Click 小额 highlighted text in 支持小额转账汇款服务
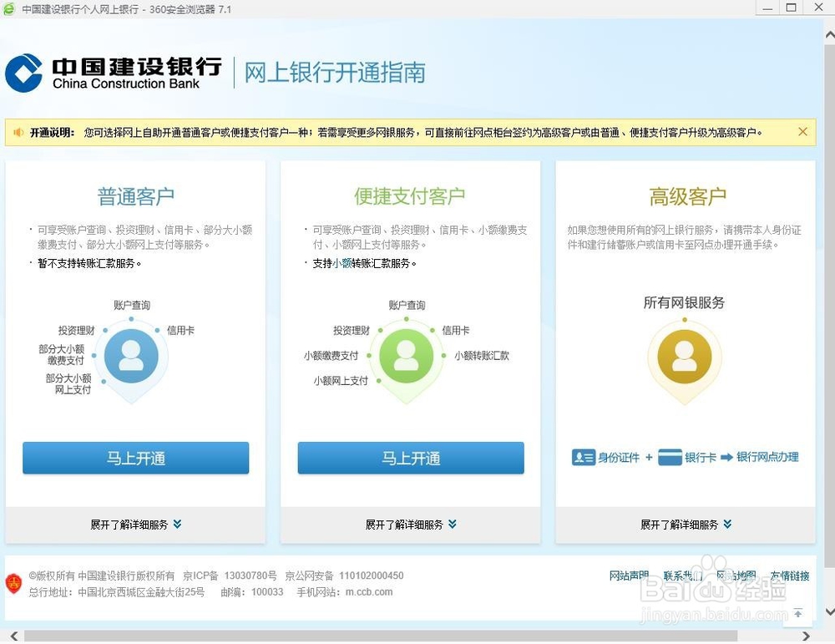This screenshot has height=644, width=835. tap(342, 263)
